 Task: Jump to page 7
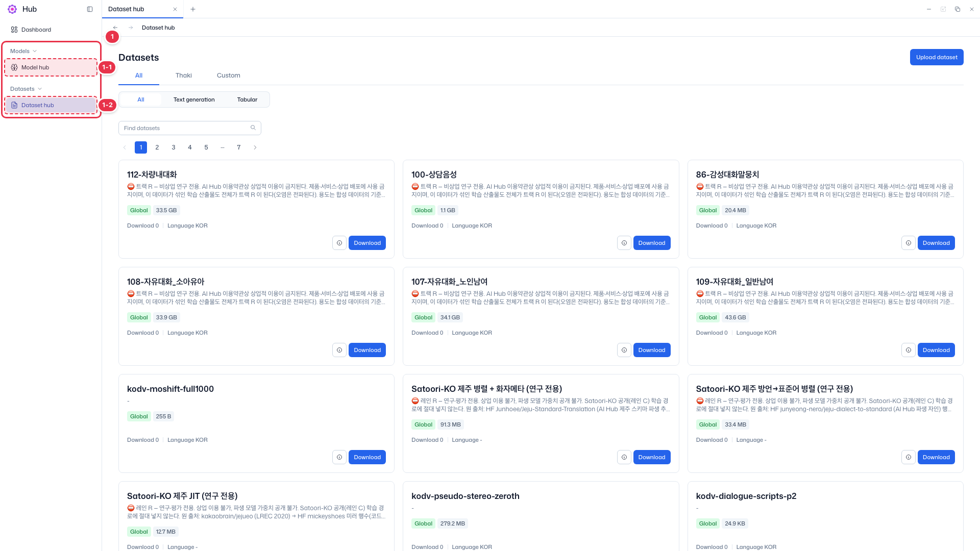[x=239, y=147]
